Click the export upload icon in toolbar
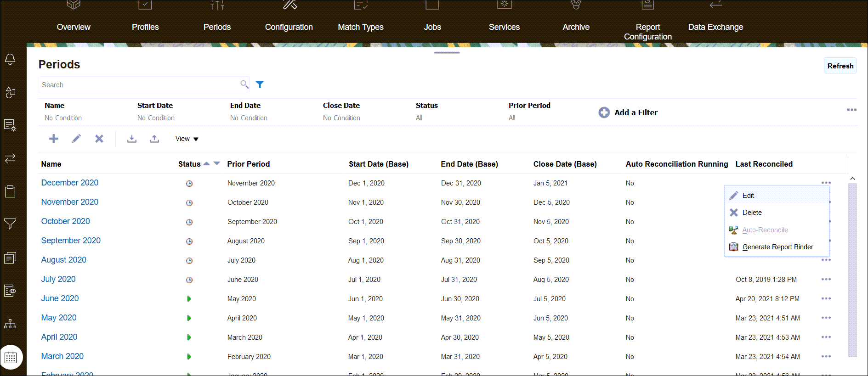This screenshot has width=868, height=376. (154, 139)
